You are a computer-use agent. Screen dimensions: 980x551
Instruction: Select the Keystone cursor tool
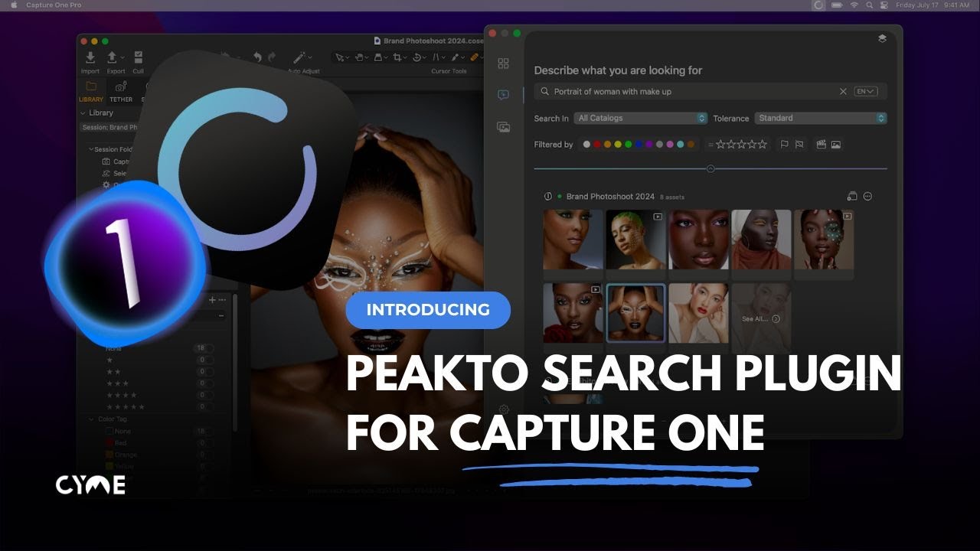click(438, 57)
